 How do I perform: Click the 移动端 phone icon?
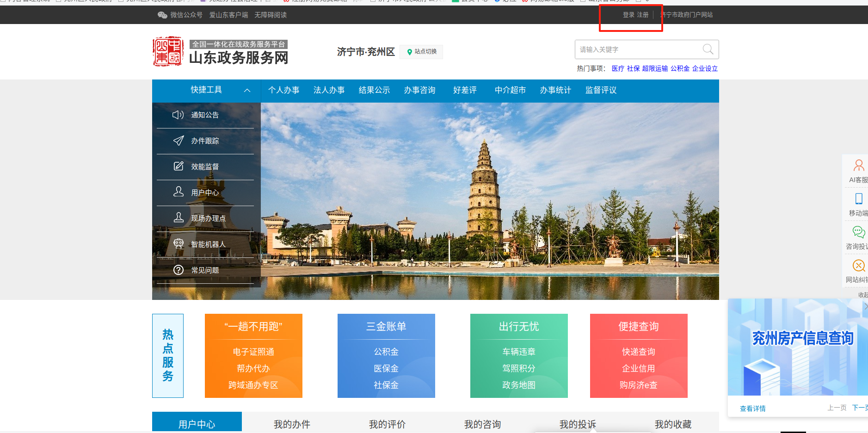[x=858, y=199]
